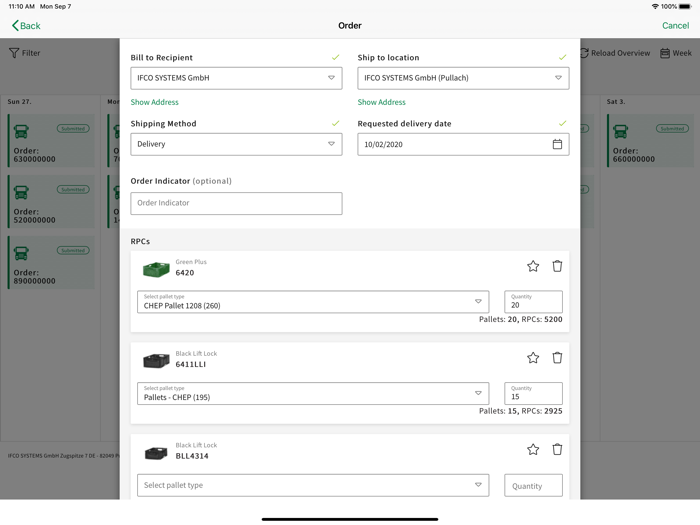700x525 pixels.
Task: Click truck icon on order 660000000
Action: point(620,131)
